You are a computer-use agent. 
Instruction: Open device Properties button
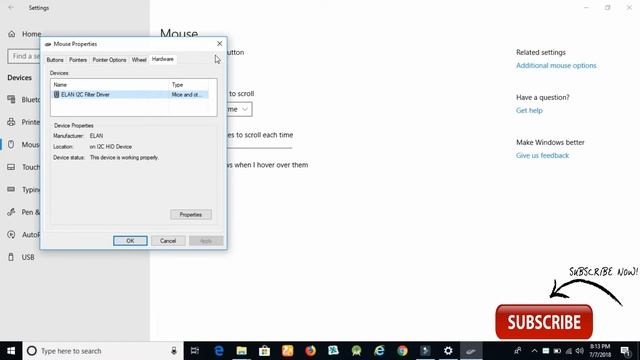click(x=191, y=214)
